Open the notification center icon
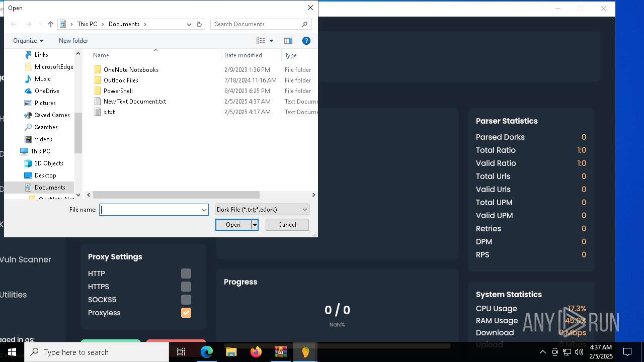Image resolution: width=644 pixels, height=362 pixels. coord(627,352)
